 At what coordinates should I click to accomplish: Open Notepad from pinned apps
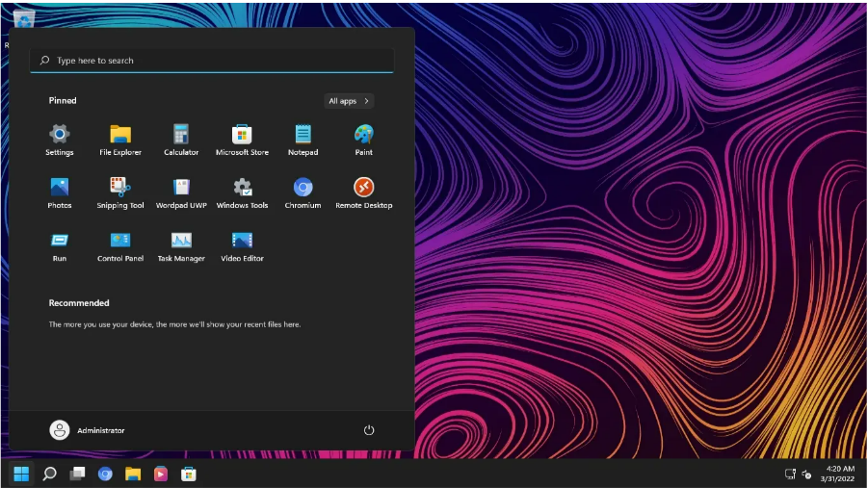tap(302, 140)
